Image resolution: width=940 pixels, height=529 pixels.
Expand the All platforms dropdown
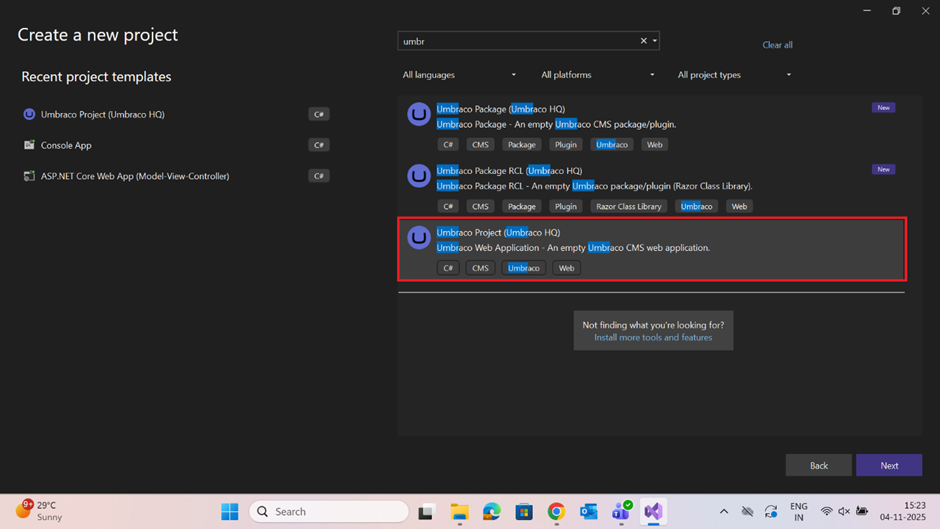pyautogui.click(x=597, y=75)
